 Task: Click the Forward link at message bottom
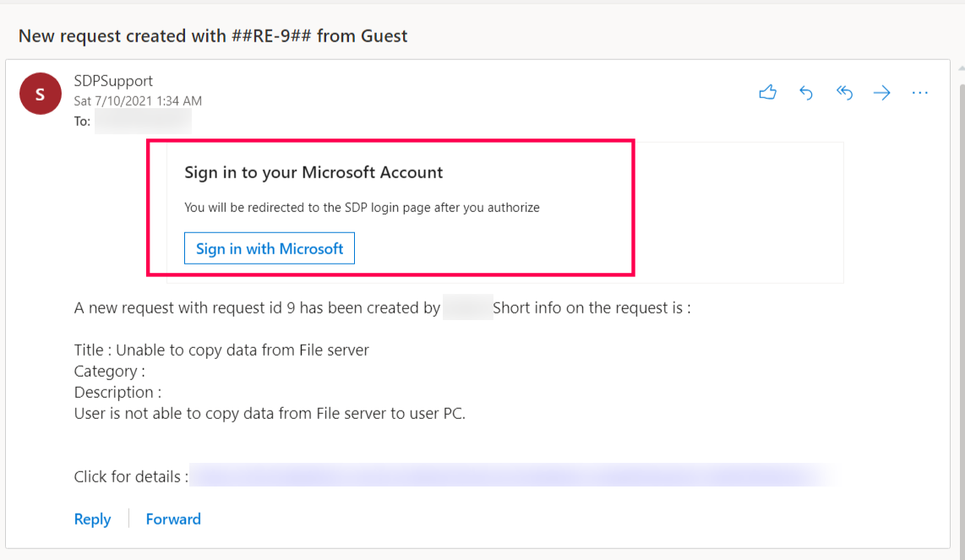(x=173, y=519)
